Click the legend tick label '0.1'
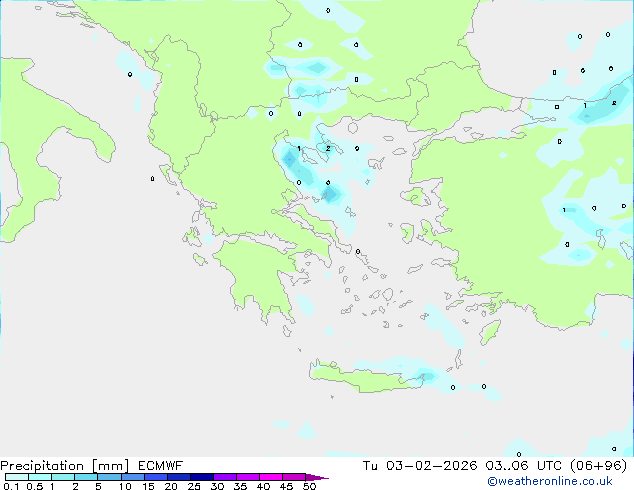The height and width of the screenshot is (490, 634). pyautogui.click(x=11, y=486)
